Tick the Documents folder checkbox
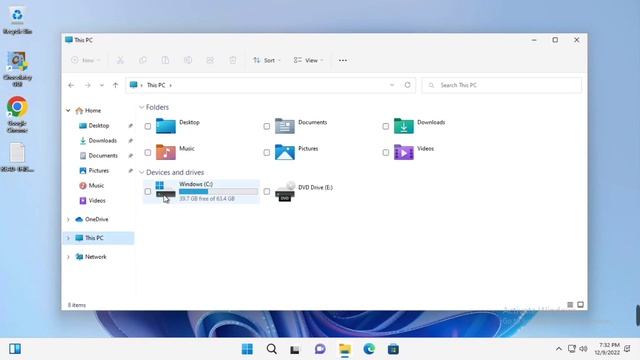The image size is (640, 360). [x=267, y=127]
